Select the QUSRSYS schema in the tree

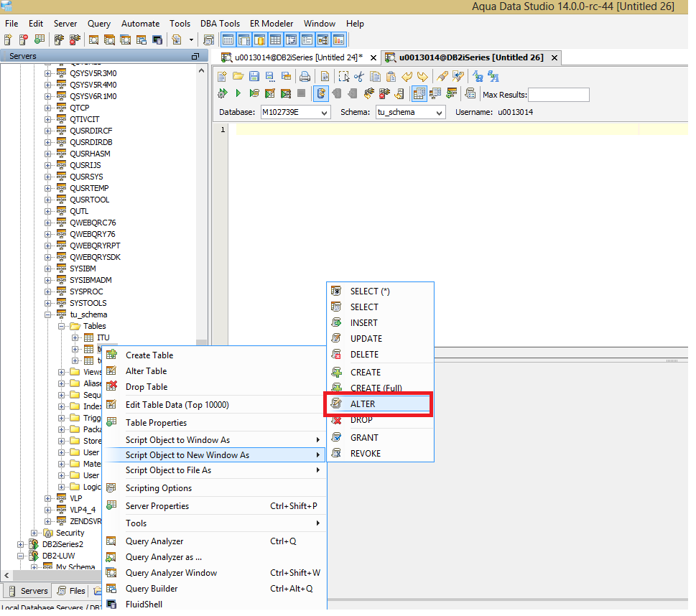pyautogui.click(x=87, y=177)
